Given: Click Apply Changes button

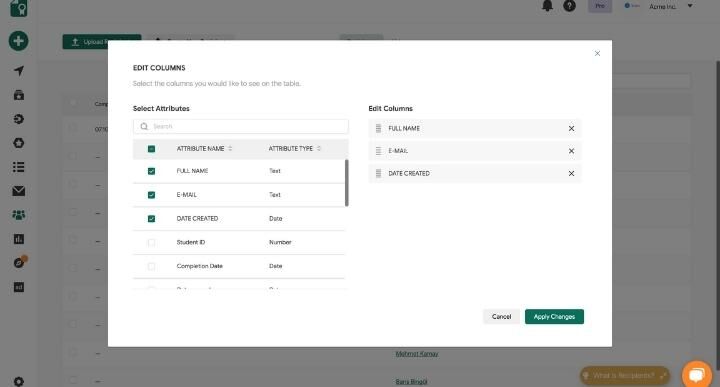Looking at the screenshot, I should (x=554, y=317).
